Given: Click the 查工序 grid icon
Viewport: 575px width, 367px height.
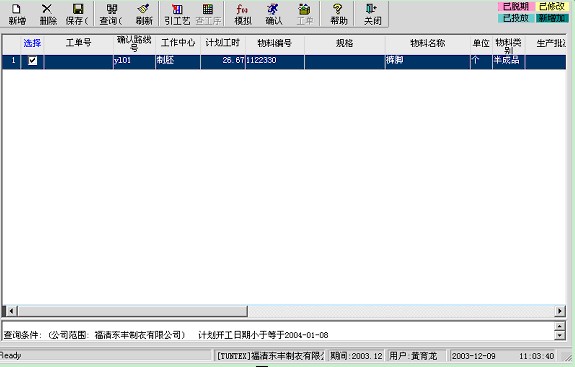Looking at the screenshot, I should pyautogui.click(x=208, y=15).
